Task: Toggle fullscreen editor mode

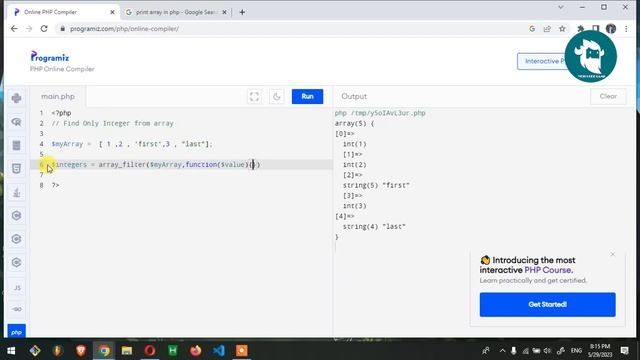Action: click(254, 97)
